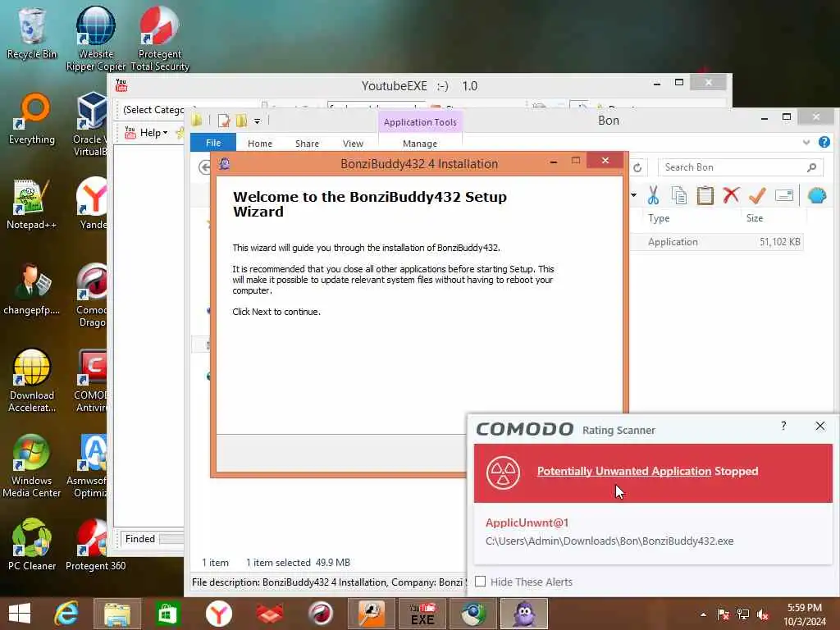Open the Select Category dropdown in YoutubeEXE
Viewport: 840px width, 630px height.
154,110
